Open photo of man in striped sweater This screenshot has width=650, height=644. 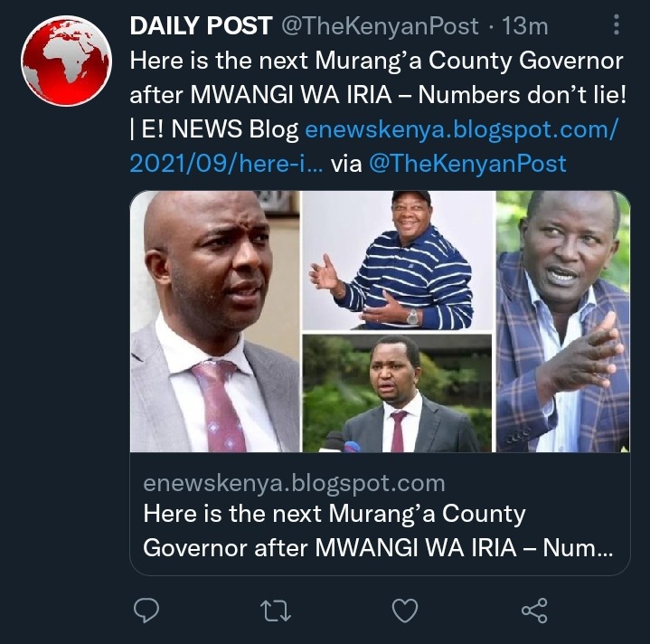click(397, 260)
